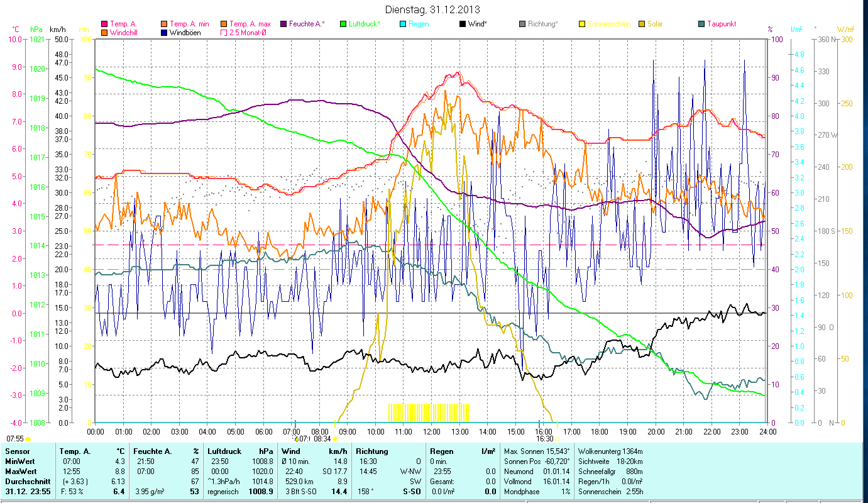Click the 'Luftdruck*' legend label
This screenshot has height=503, width=868.
(364, 25)
